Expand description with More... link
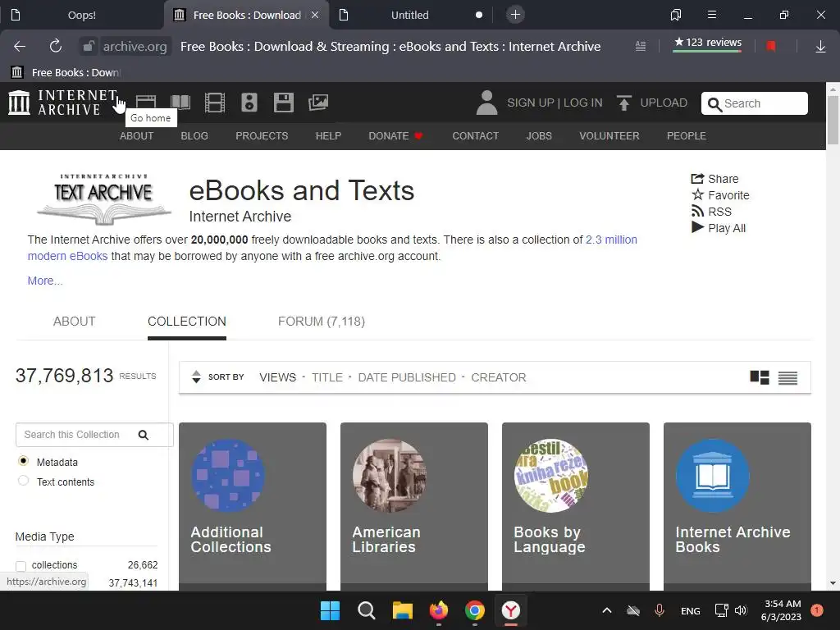Viewport: 840px width, 630px height. pyautogui.click(x=45, y=281)
